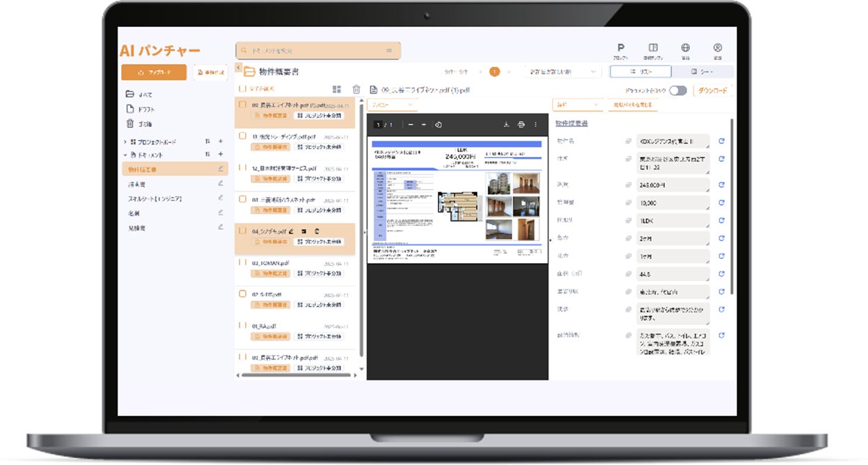
Task: Switch document list to grid view icon
Action: [x=337, y=89]
